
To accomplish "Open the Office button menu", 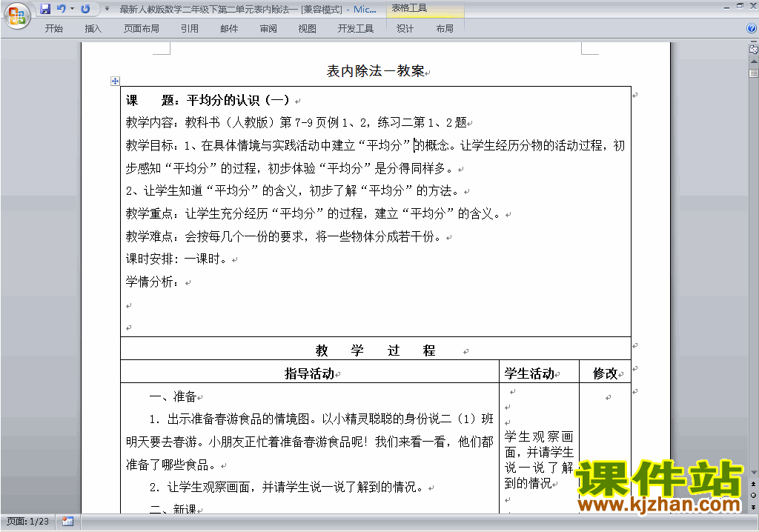I will tap(17, 16).
